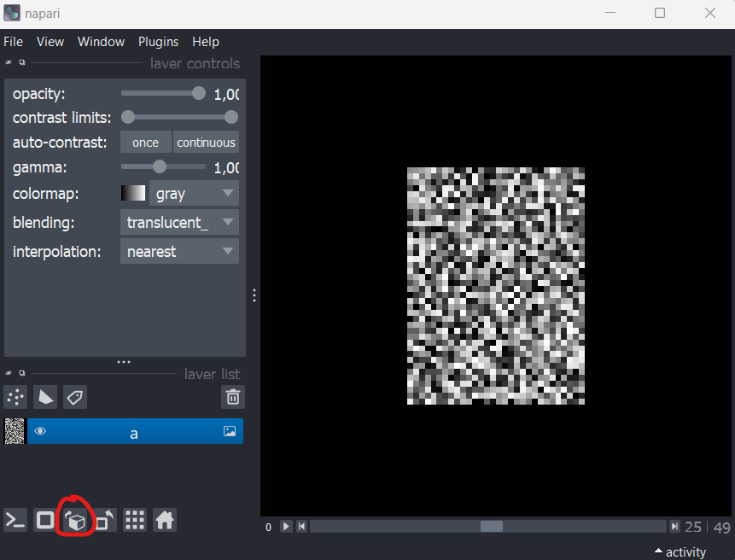Open the blending dropdown

coord(179,222)
